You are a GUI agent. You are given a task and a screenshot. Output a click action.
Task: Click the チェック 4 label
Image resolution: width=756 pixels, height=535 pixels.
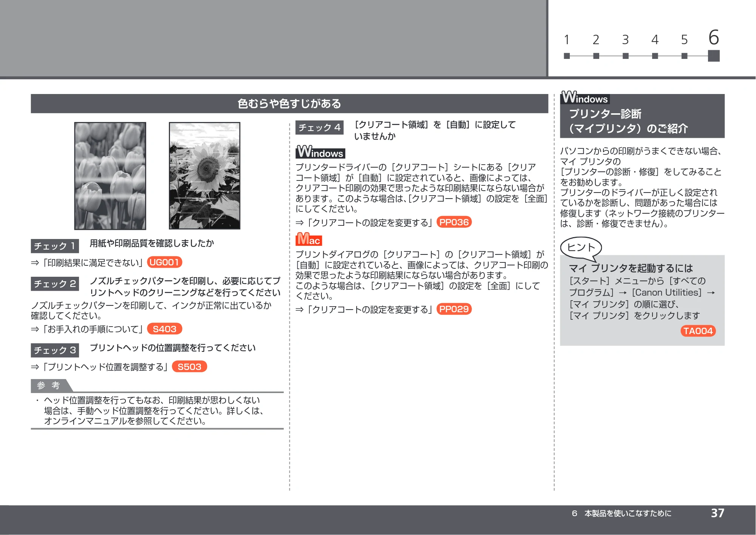319,127
